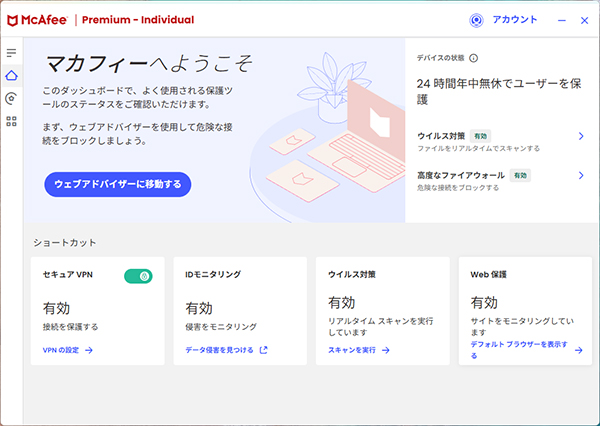Open the hamburger menu in sidebar
This screenshot has height=426, width=600.
(11, 53)
